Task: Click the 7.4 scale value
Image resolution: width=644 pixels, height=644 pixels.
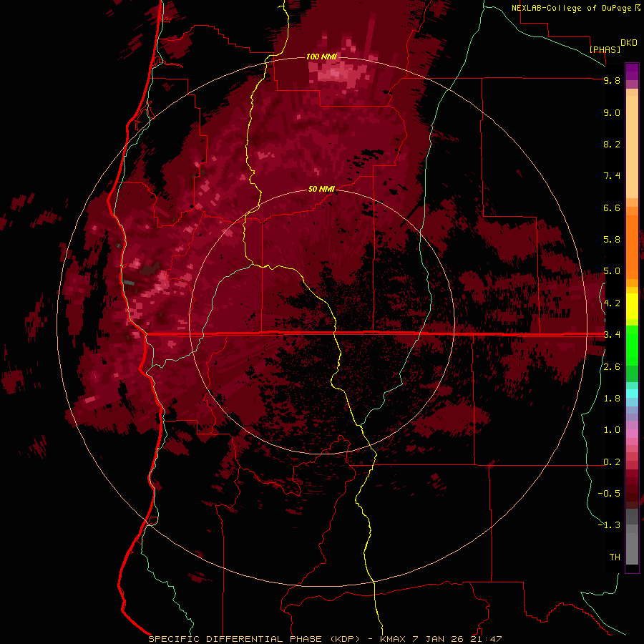Action: [612, 176]
